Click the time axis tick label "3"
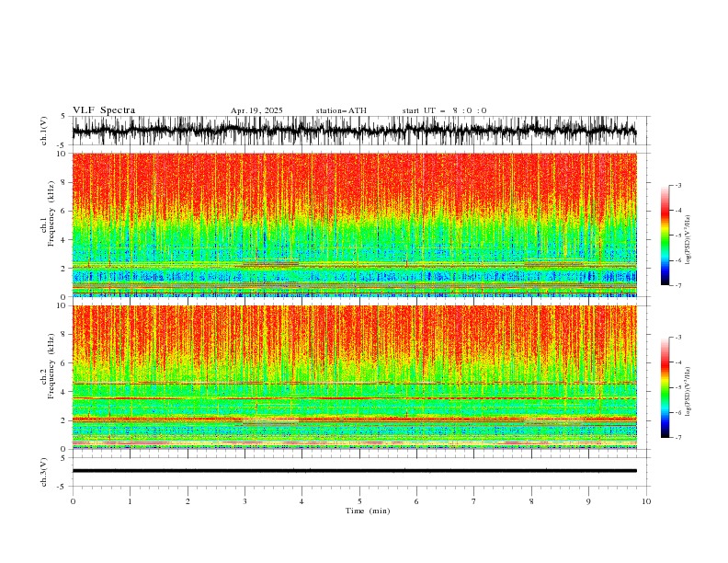Viewport: 728px width, 563px height. 245,501
